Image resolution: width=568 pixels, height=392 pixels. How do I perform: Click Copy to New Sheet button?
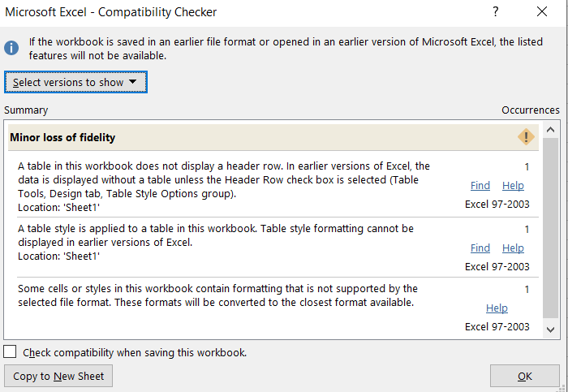click(58, 376)
